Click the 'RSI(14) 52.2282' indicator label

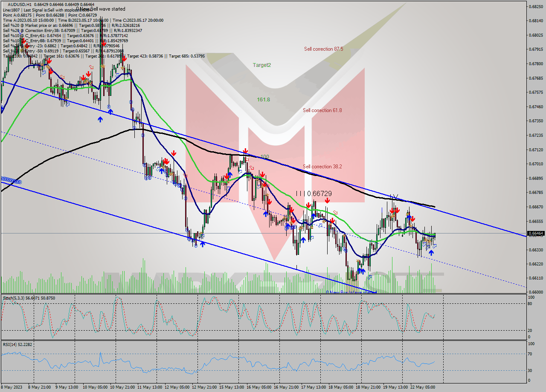(x=17, y=344)
